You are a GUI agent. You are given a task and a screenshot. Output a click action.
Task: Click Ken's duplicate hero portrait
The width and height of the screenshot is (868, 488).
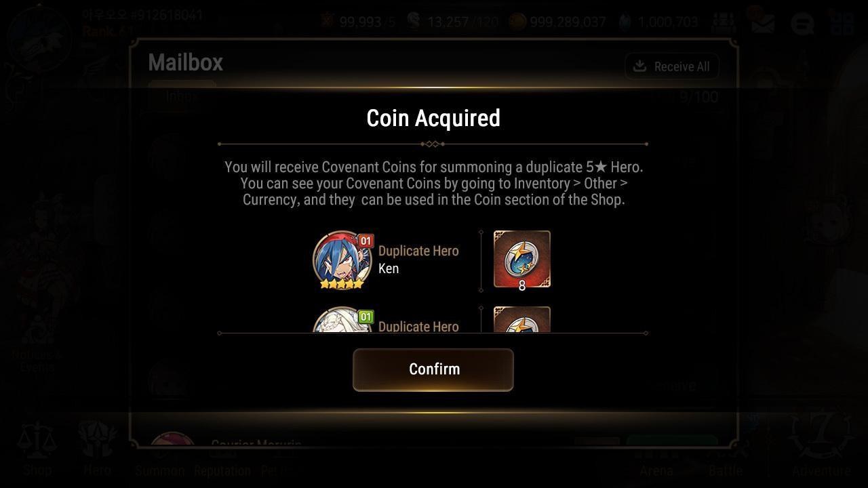coord(342,260)
